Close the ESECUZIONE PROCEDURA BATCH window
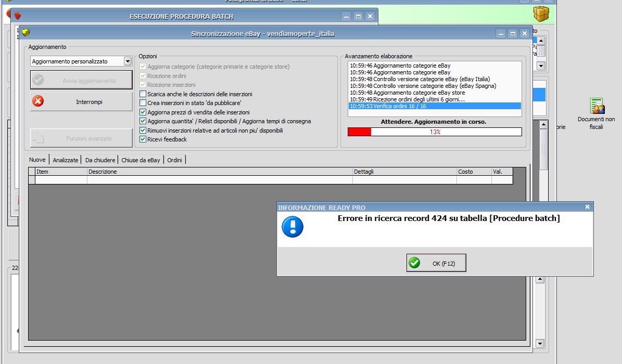The height and width of the screenshot is (364, 622). point(370,16)
